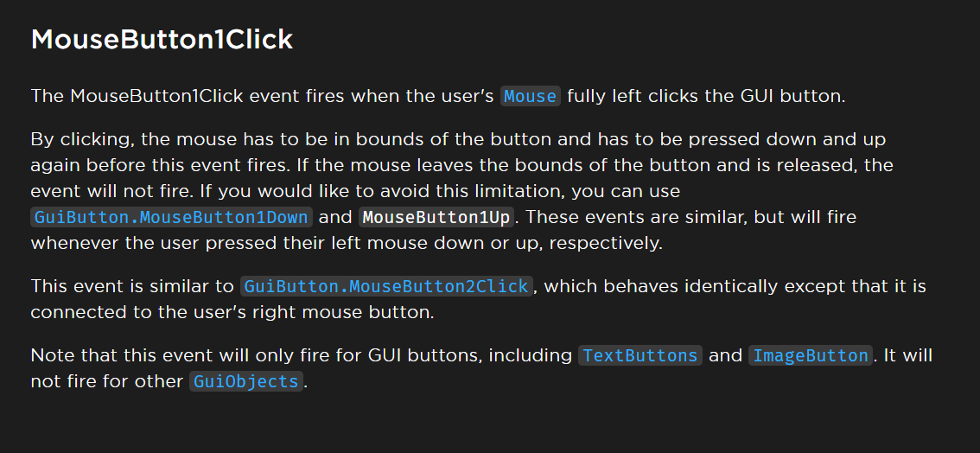Open the ImageButton reference link

click(x=811, y=355)
